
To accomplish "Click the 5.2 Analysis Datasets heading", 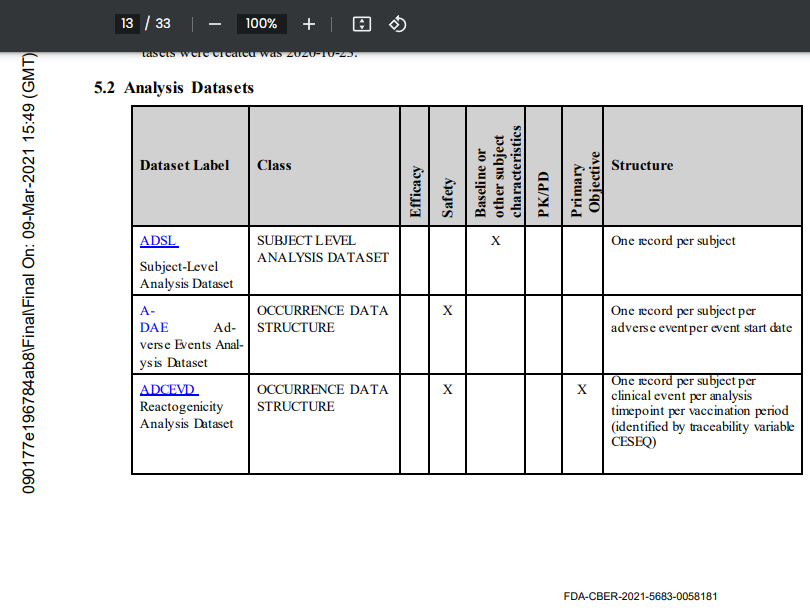I will pos(174,88).
